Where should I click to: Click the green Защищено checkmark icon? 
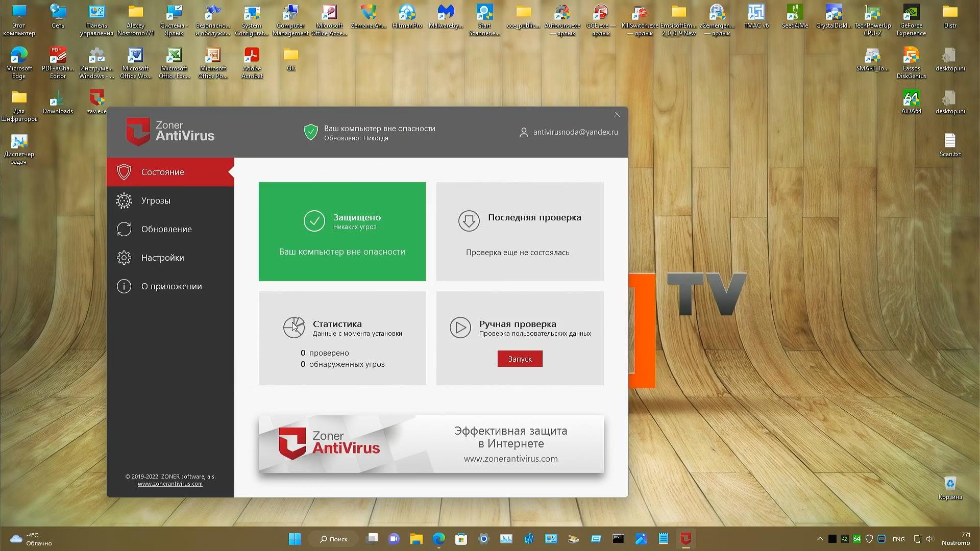(314, 221)
